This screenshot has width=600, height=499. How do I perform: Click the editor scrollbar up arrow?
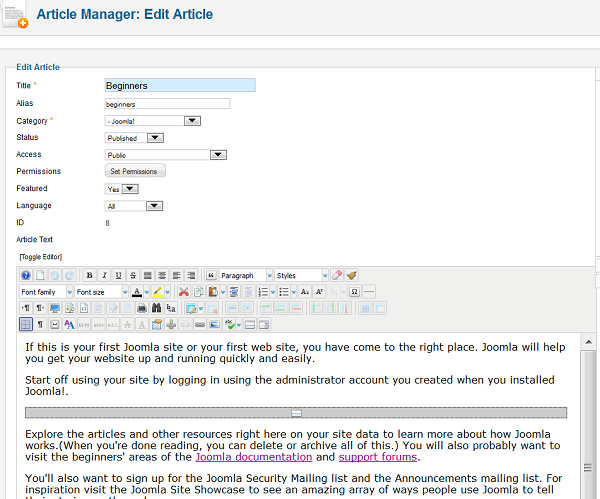(x=589, y=342)
